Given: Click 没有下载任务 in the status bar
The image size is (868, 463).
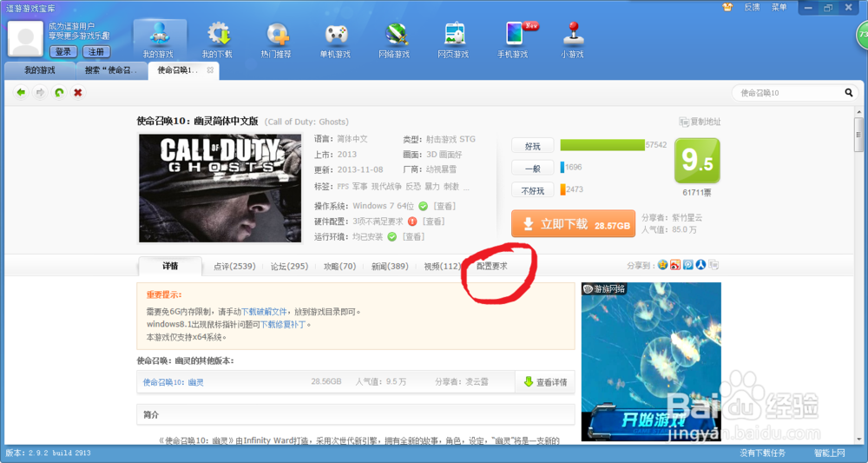Looking at the screenshot, I should pos(763,453).
